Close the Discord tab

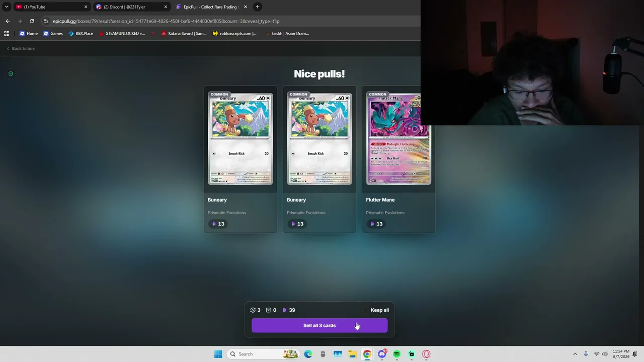point(166,7)
